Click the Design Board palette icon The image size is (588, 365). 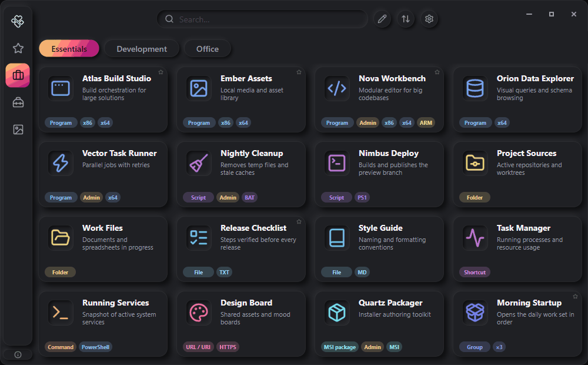[x=199, y=313]
